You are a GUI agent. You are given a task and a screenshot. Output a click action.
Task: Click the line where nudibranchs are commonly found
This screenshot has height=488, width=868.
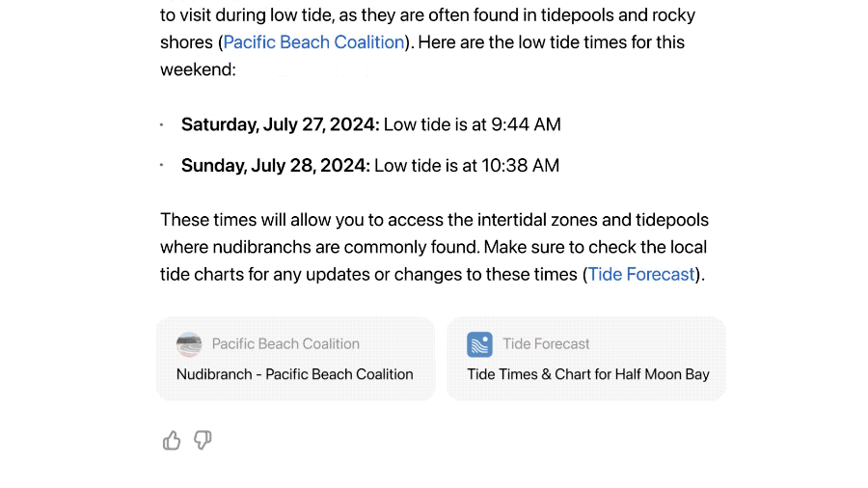tap(433, 247)
